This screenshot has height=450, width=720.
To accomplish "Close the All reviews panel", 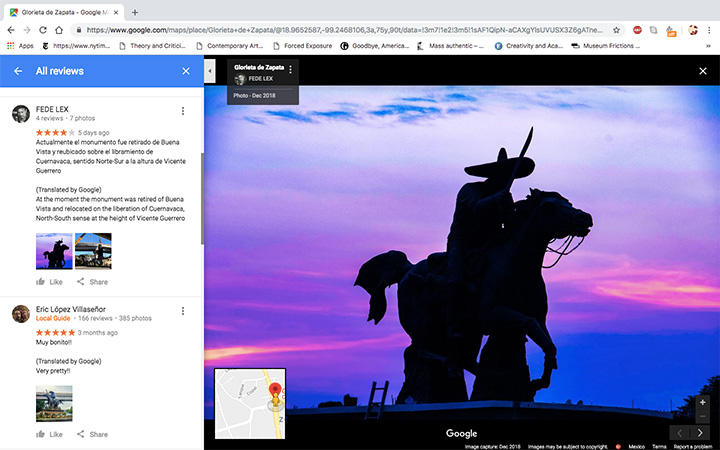I will point(186,71).
